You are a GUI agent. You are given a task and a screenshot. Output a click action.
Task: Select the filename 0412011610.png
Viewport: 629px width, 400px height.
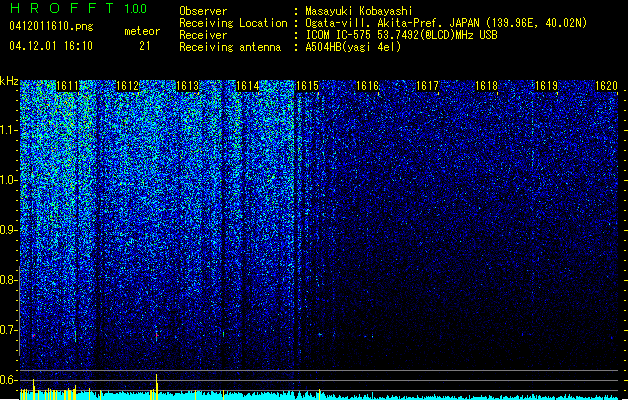51,26
